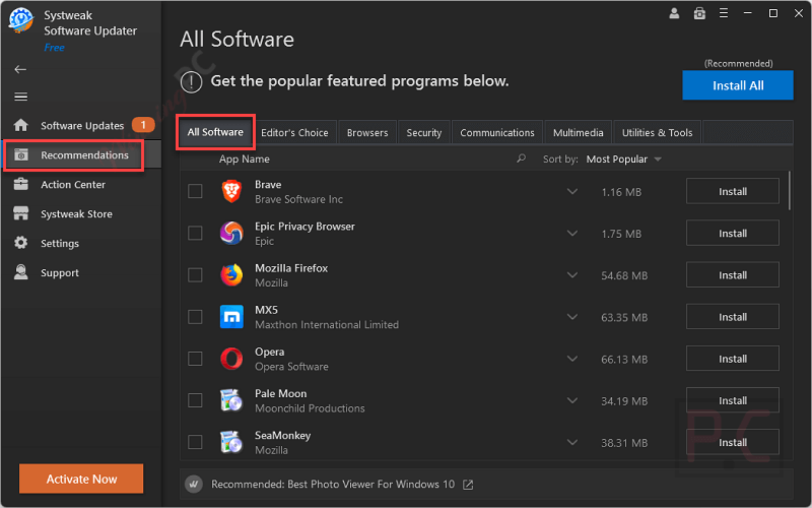Viewport: 812px width, 508px height.
Task: Click the Systweak Store shop icon
Action: click(21, 214)
